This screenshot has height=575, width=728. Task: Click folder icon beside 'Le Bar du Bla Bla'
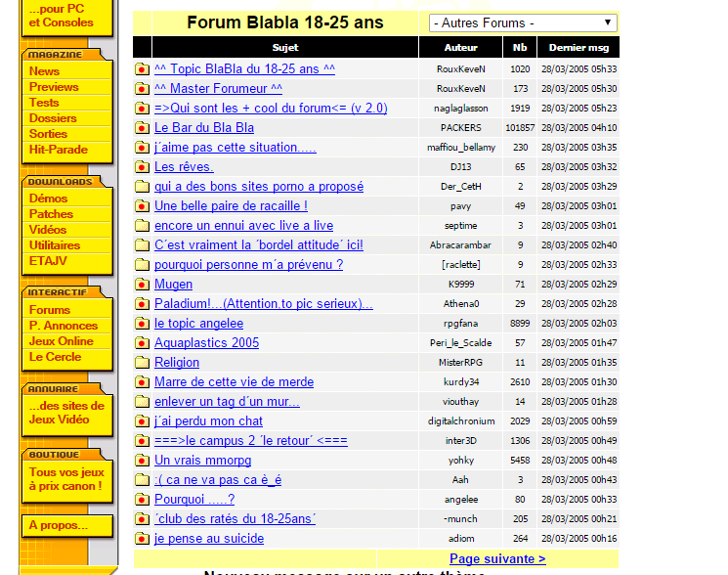click(142, 128)
